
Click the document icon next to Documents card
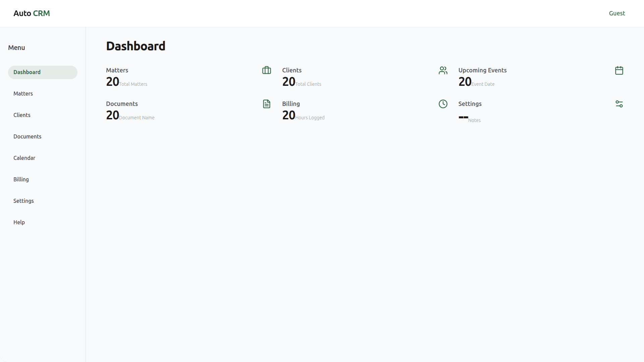point(266,104)
